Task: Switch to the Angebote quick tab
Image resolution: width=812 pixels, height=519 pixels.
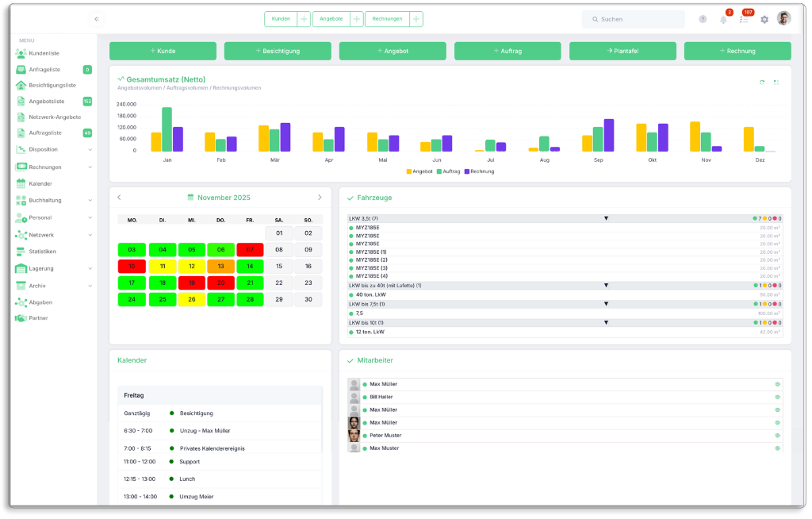Action: [x=333, y=18]
